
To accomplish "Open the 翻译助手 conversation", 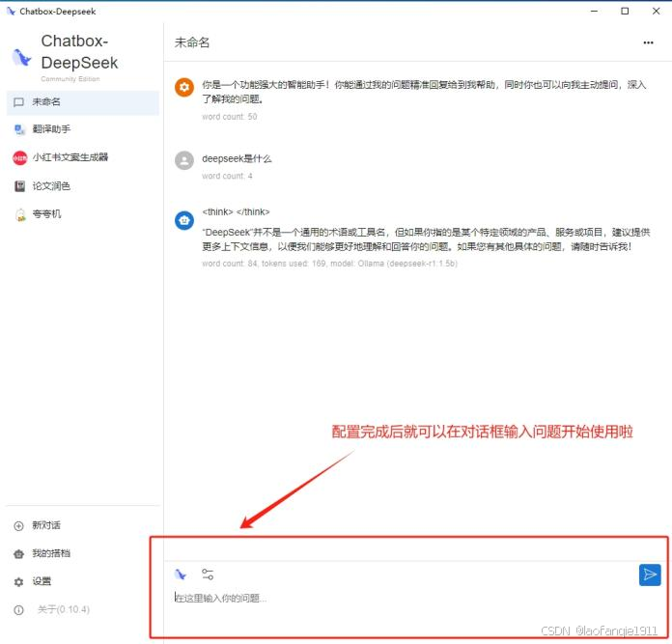I will click(x=83, y=129).
